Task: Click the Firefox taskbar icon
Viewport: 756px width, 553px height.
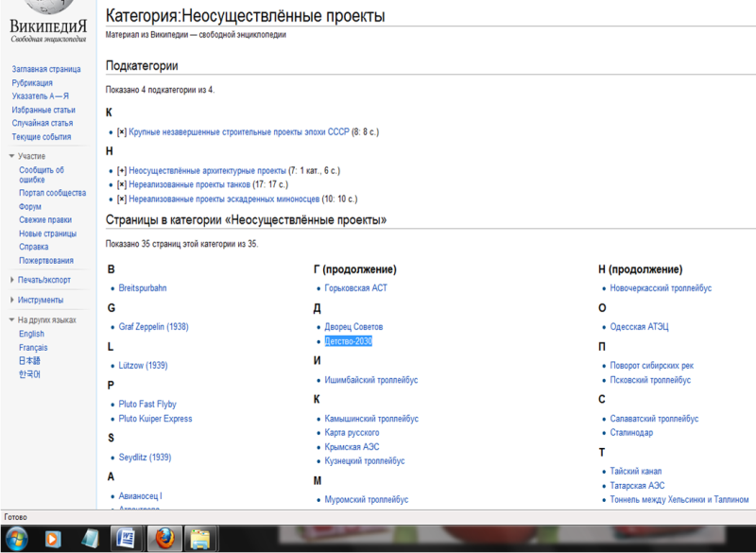Action: click(163, 538)
